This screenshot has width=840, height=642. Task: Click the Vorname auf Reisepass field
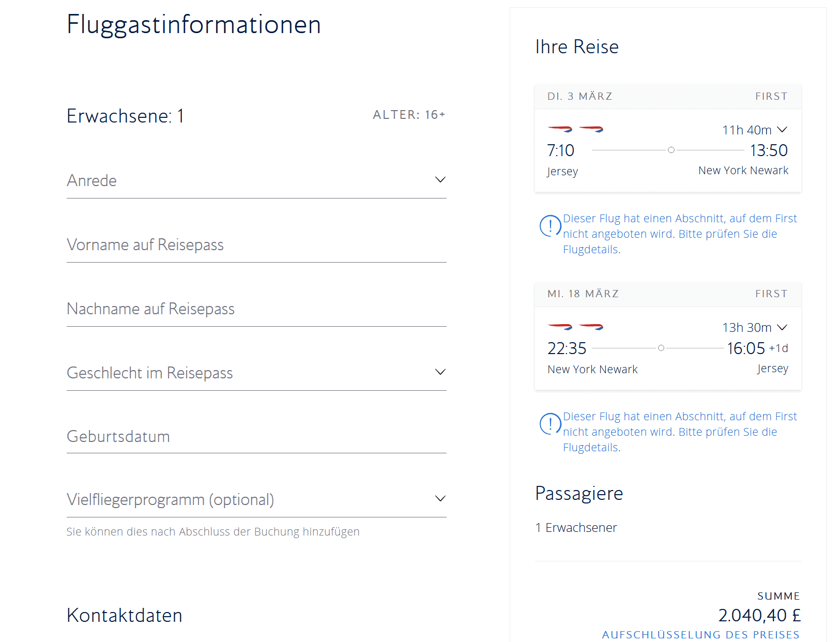click(256, 244)
